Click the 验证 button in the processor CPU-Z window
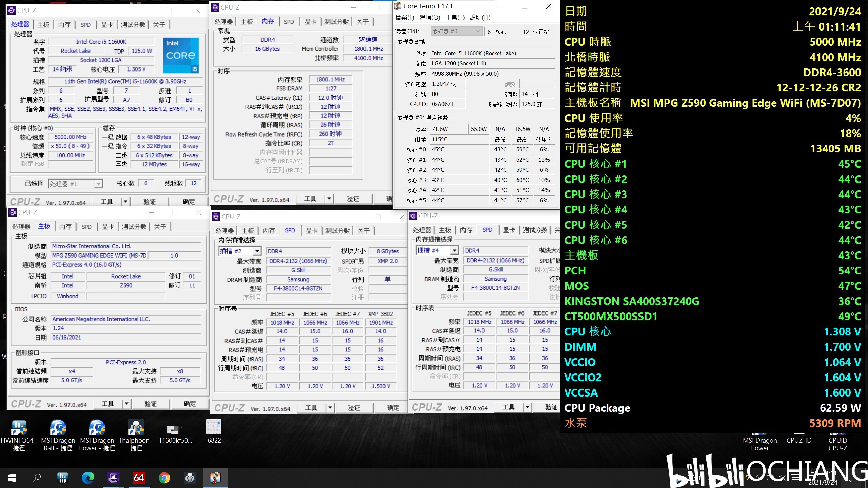 pos(150,202)
